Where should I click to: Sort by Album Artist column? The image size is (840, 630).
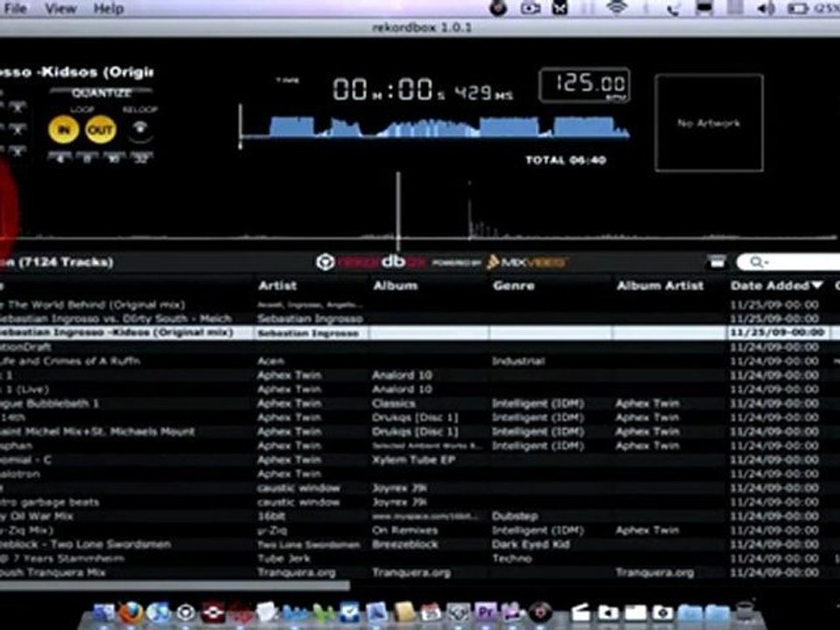[660, 285]
